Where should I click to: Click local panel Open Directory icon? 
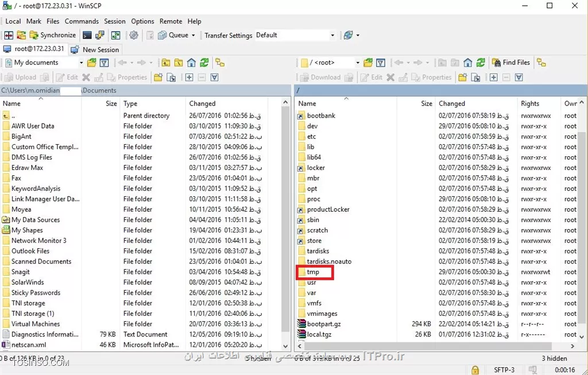[x=91, y=63]
